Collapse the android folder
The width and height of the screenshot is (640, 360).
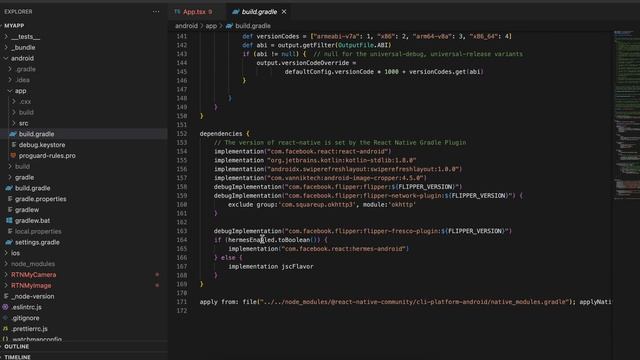(22, 58)
